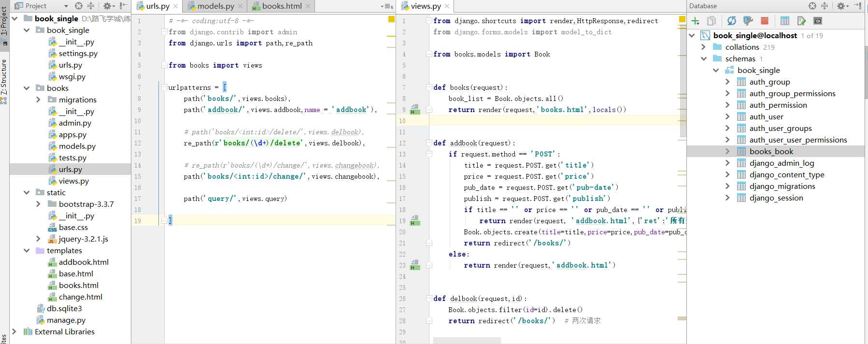Expand External Libraries node

click(x=14, y=331)
